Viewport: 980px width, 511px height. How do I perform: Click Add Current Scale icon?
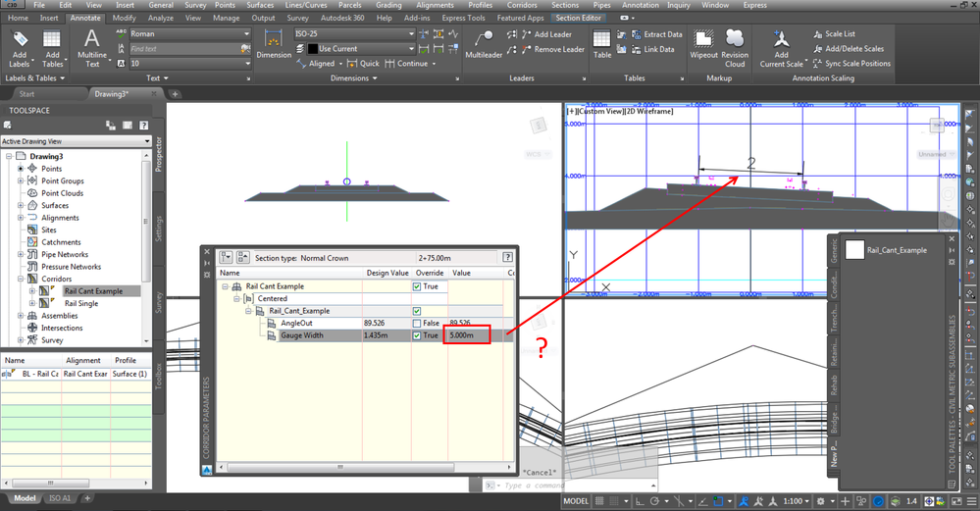(x=781, y=48)
